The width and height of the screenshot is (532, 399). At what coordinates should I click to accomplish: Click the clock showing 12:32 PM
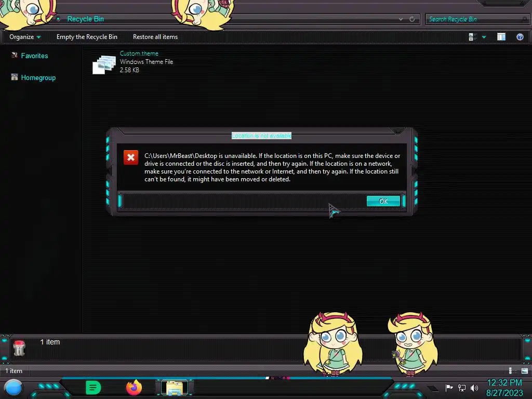pyautogui.click(x=504, y=383)
